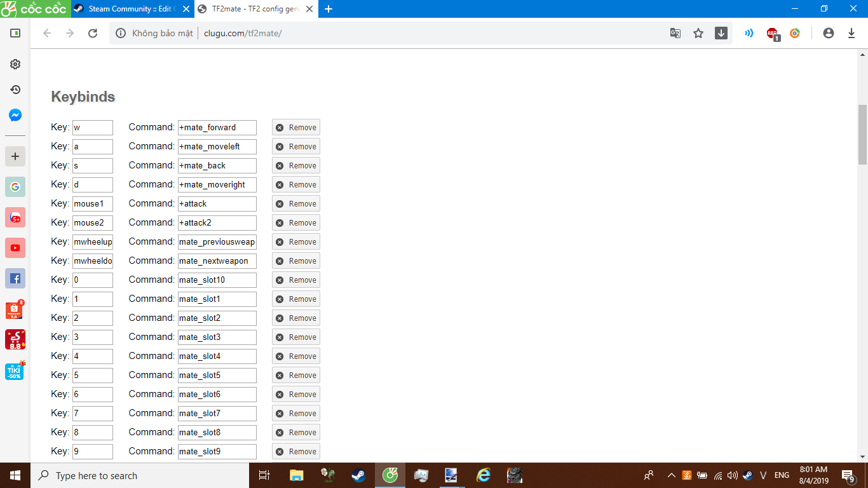This screenshot has height=488, width=868.
Task: Edit the key field containing w
Action: pyautogui.click(x=93, y=128)
